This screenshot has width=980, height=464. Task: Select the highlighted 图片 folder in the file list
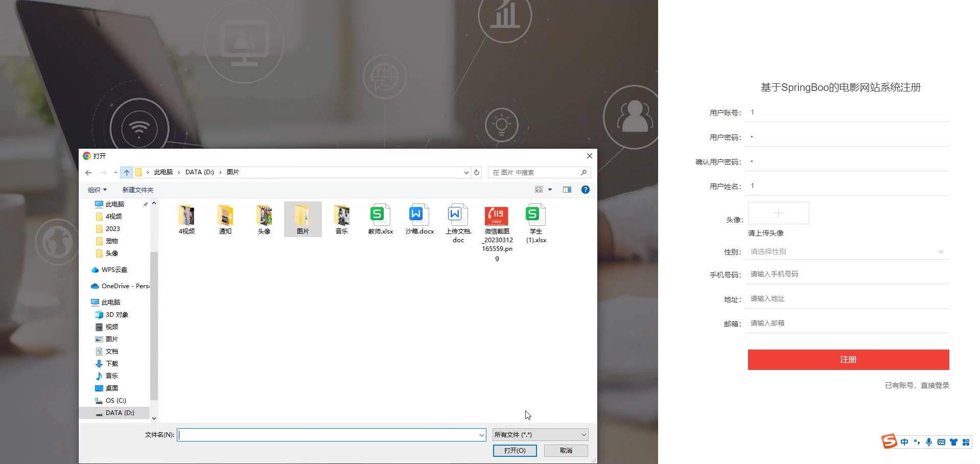[x=303, y=219]
